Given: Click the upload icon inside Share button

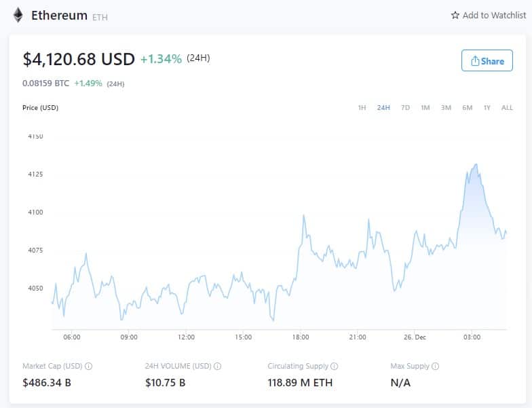Looking at the screenshot, I should [x=475, y=61].
